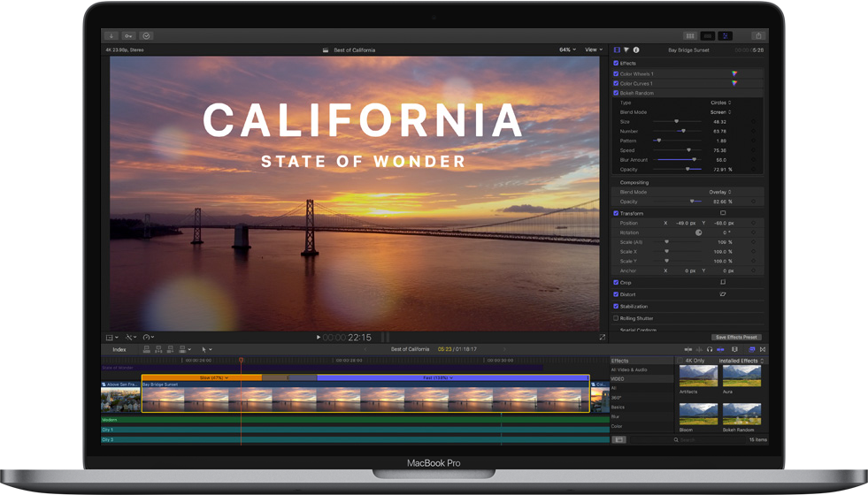Image resolution: width=868 pixels, height=495 pixels.
Task: Click the Distort onscreen controls icon
Action: 723,294
